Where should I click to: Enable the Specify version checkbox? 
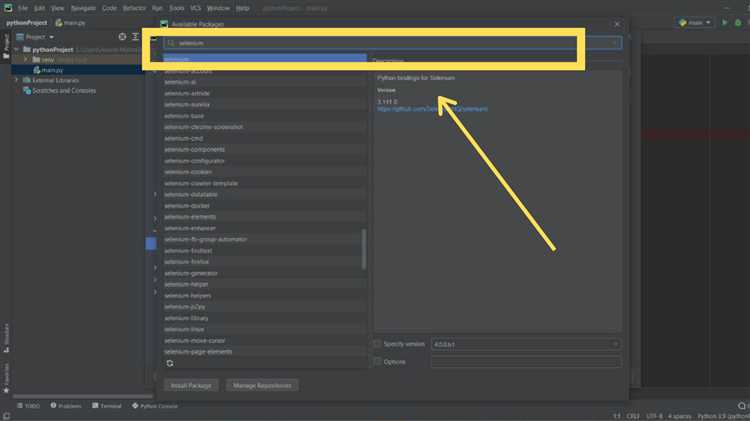(x=377, y=344)
